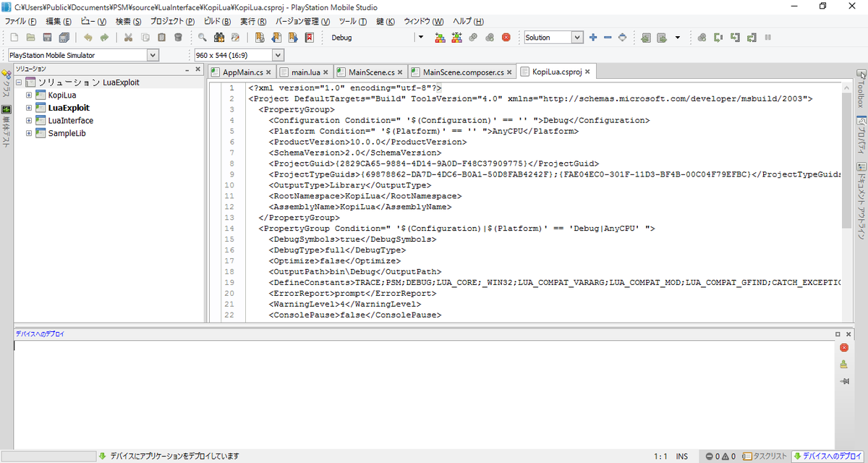868x463 pixels.
Task: Open the Toolbox side panel tab
Action: (x=861, y=90)
